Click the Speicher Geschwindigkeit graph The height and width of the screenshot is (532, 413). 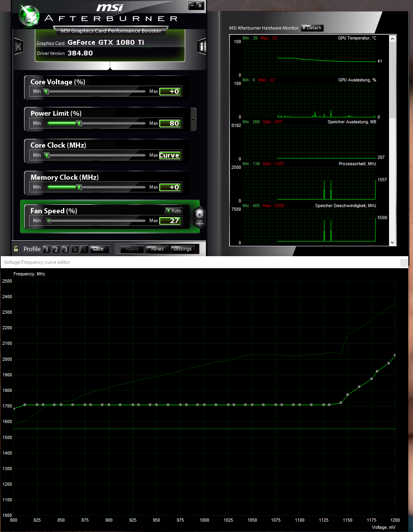coord(309,226)
